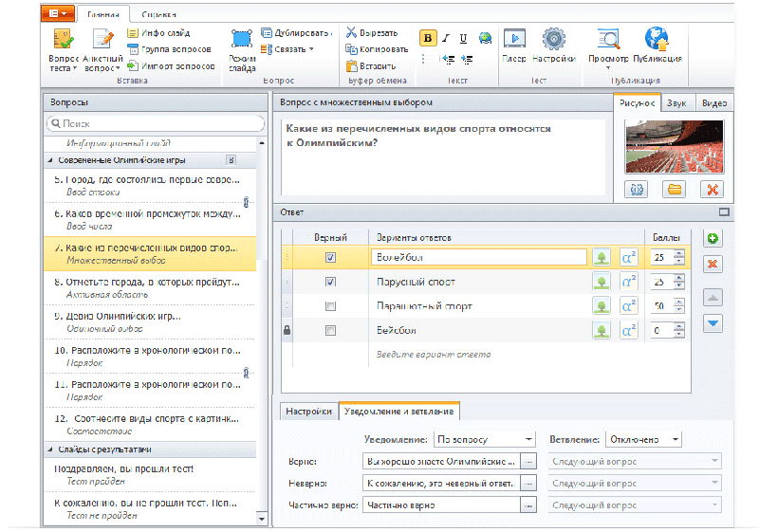This screenshot has height=532, width=759.
Task: Insert formula for the Бейсбол answer
Action: 628,331
